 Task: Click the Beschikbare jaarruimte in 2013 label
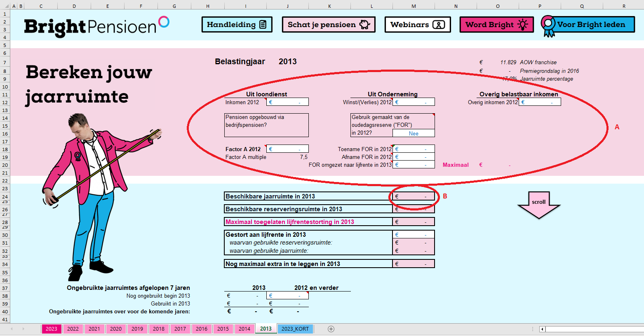pos(270,196)
